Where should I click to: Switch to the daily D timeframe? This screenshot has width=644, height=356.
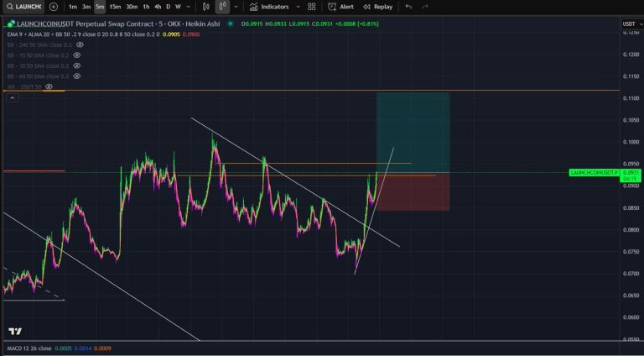pyautogui.click(x=168, y=7)
